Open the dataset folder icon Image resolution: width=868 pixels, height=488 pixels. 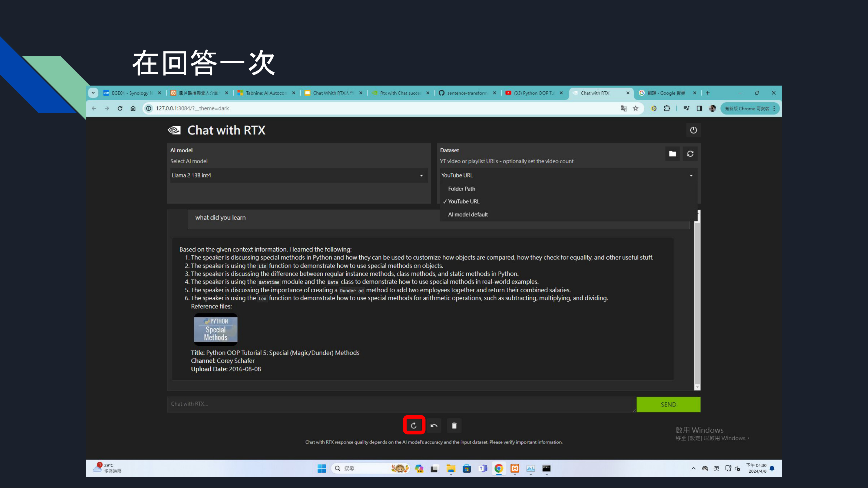(673, 154)
